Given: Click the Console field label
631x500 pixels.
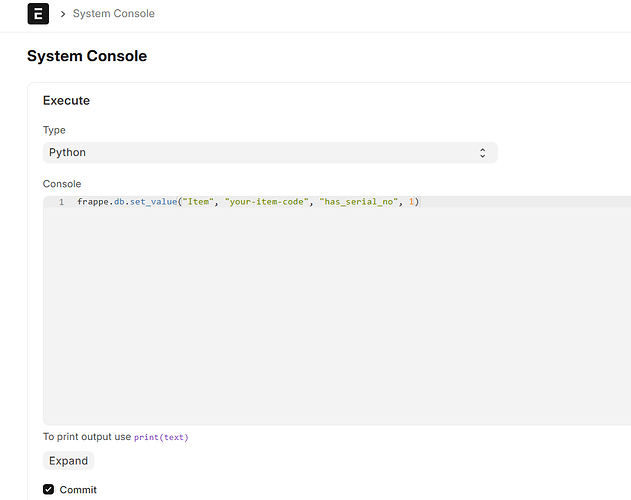Looking at the screenshot, I should point(62,184).
